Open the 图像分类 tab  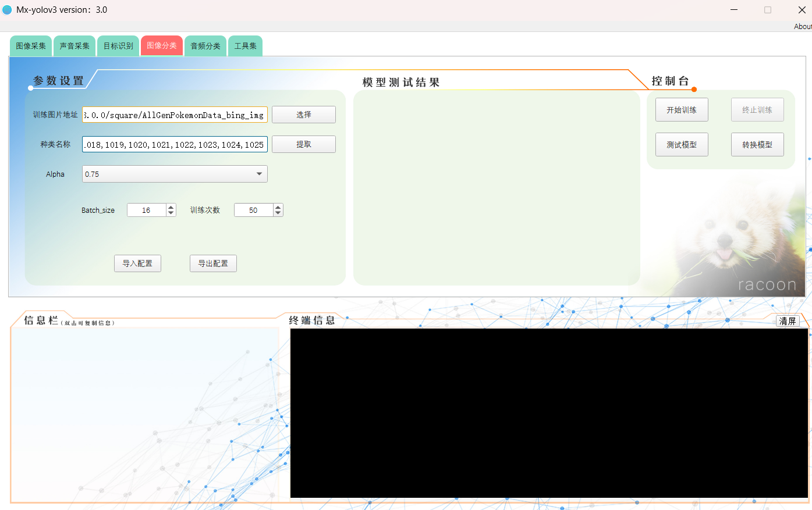[162, 45]
